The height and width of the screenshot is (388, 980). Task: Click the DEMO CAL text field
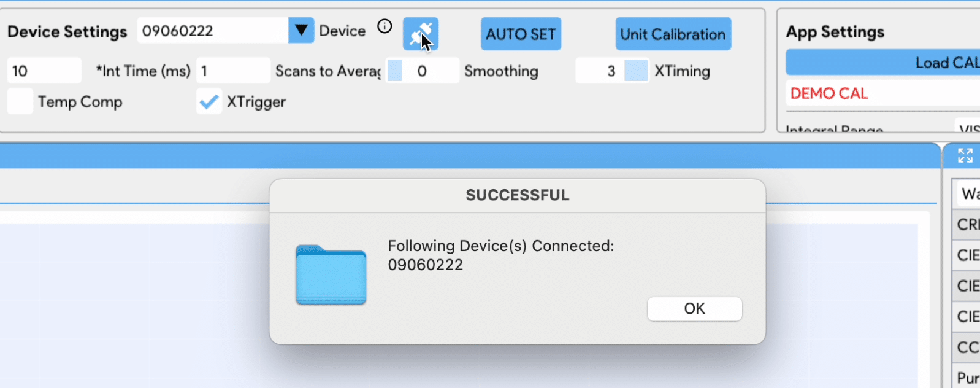[883, 93]
